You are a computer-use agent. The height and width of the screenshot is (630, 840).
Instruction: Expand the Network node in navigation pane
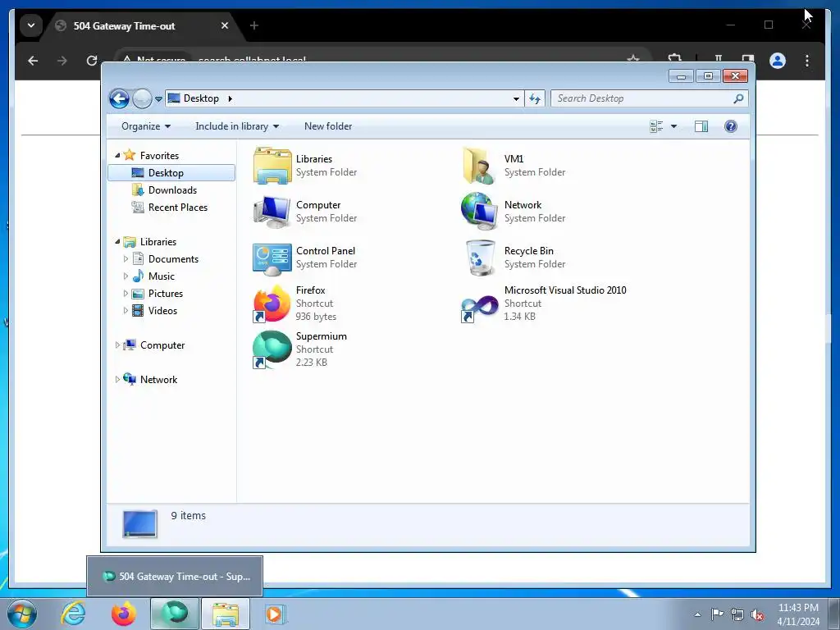click(117, 379)
